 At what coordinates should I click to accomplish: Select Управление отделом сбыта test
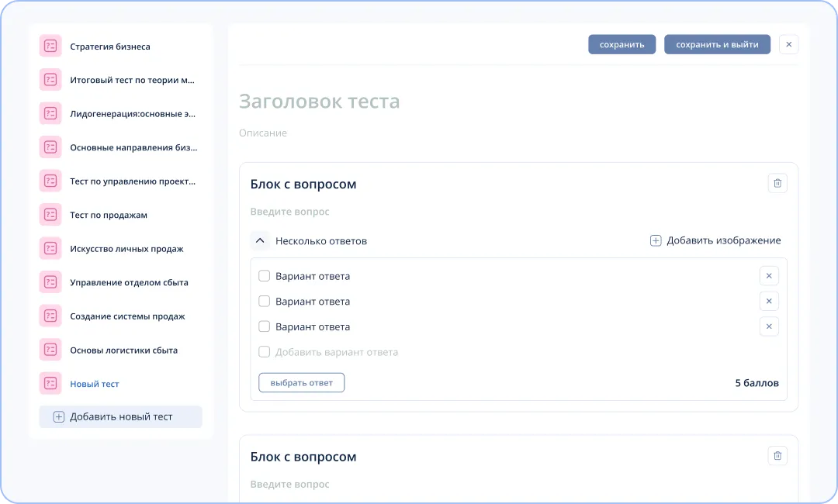point(129,282)
